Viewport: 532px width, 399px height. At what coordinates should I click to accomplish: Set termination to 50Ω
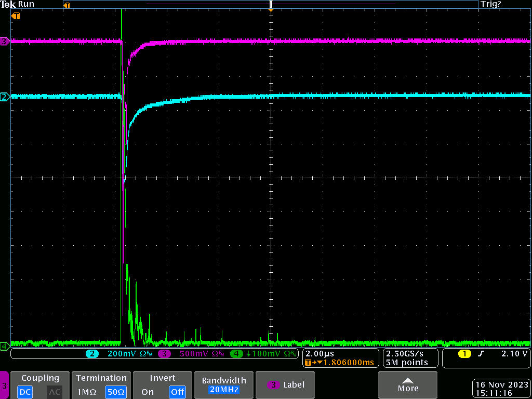(x=116, y=392)
